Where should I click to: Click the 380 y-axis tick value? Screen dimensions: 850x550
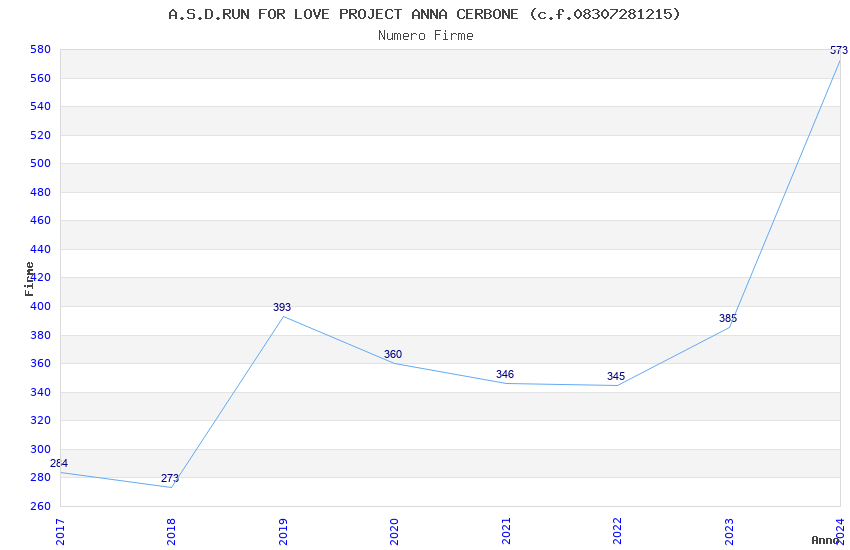[41, 335]
